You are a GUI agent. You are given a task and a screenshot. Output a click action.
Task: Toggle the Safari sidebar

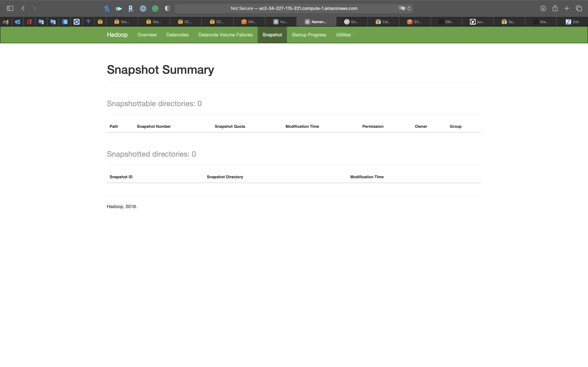point(10,9)
